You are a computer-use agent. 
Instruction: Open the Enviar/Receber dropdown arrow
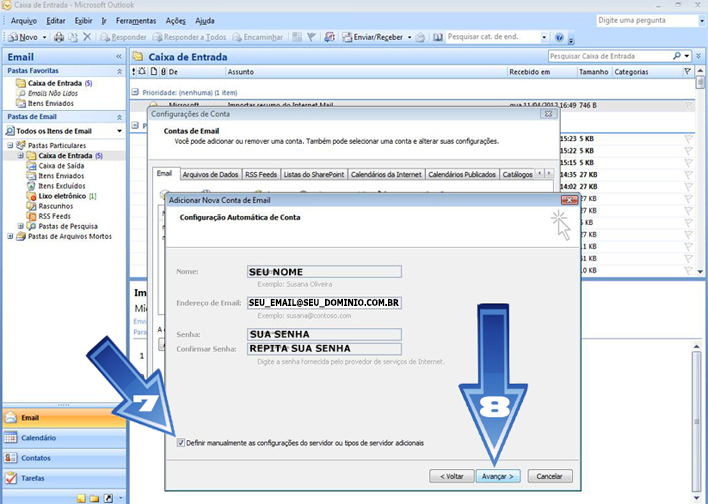point(409,37)
